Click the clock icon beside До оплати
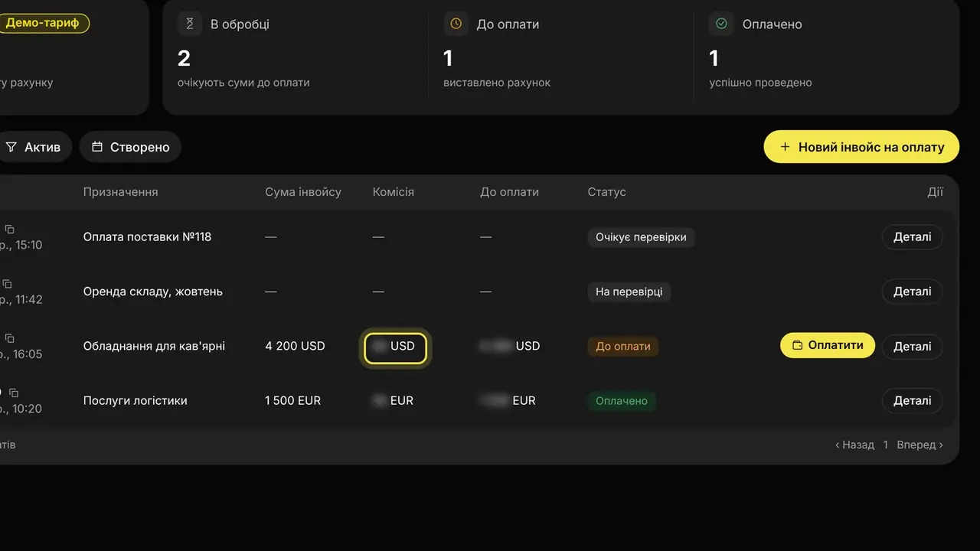Image resolution: width=980 pixels, height=551 pixels. click(x=456, y=24)
